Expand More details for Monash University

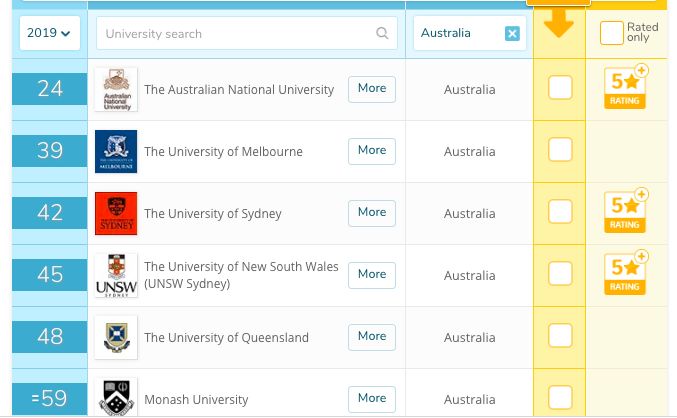371,398
